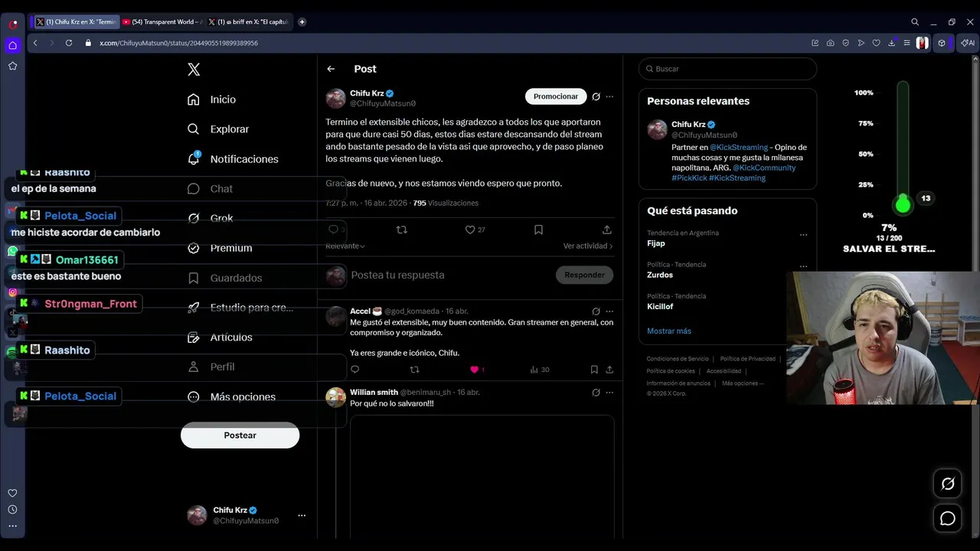The width and height of the screenshot is (980, 551).
Task: Click Mostrar más under trends
Action: 669,331
